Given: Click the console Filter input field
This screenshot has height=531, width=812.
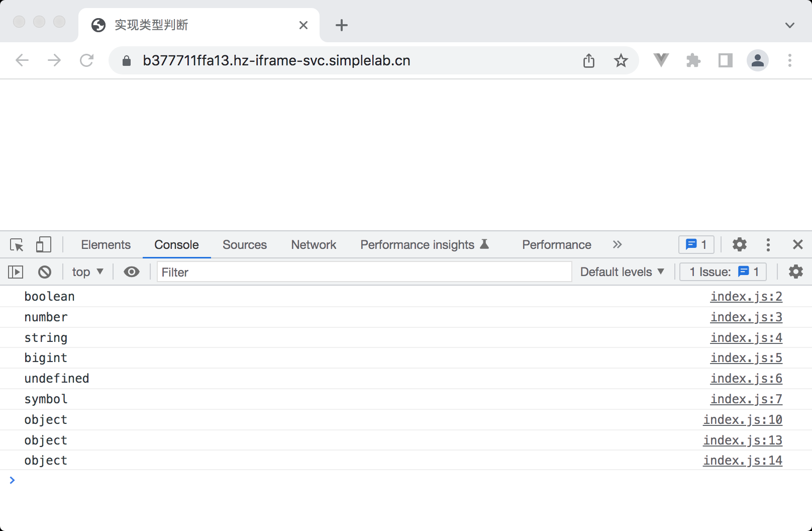Looking at the screenshot, I should tap(364, 272).
